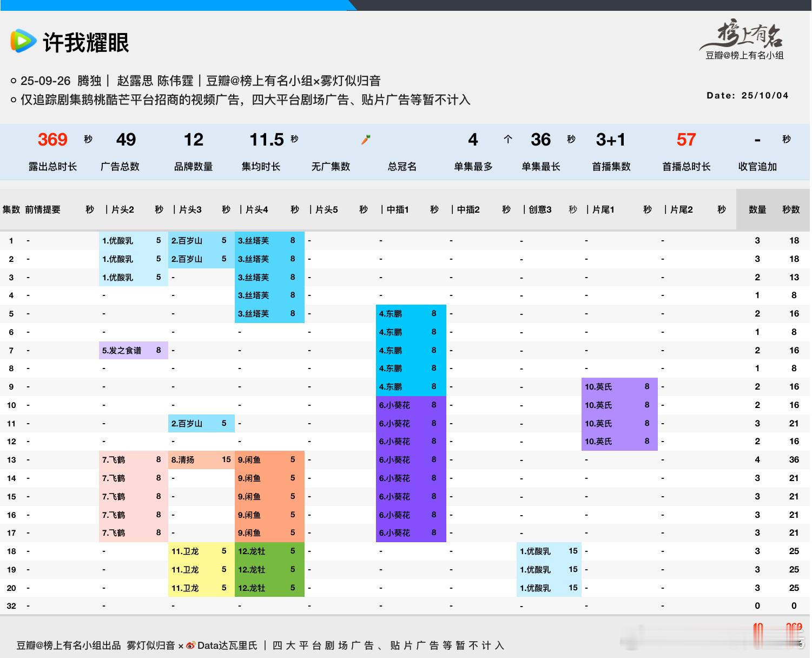812x658 pixels.
Task: Click the up arrow beside 单集最多 value
Action: [507, 140]
